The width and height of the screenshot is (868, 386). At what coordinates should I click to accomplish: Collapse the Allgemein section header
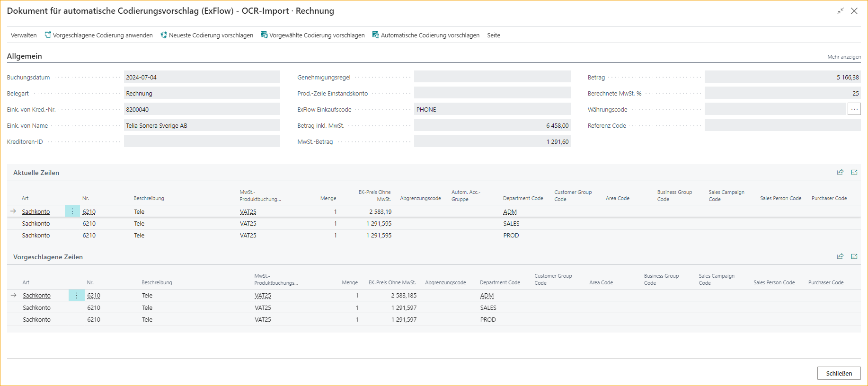pos(25,56)
